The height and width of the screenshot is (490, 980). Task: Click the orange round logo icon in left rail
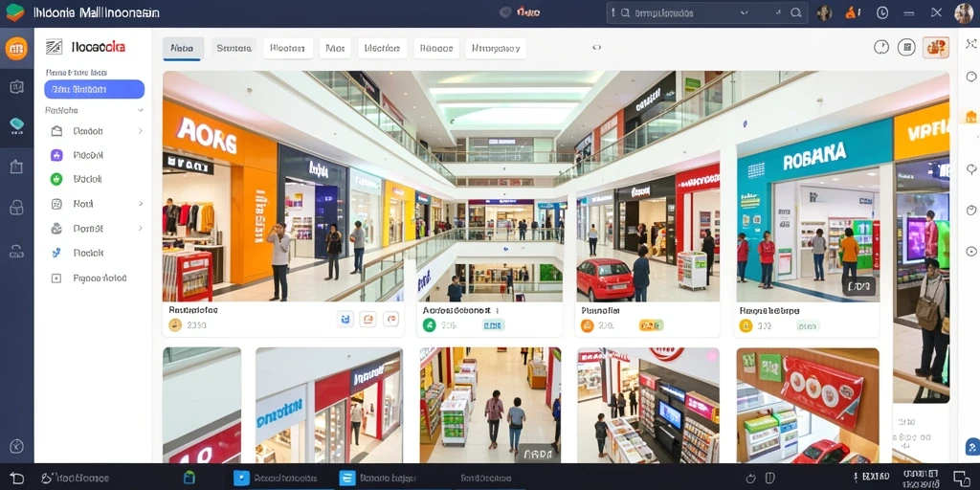click(16, 48)
